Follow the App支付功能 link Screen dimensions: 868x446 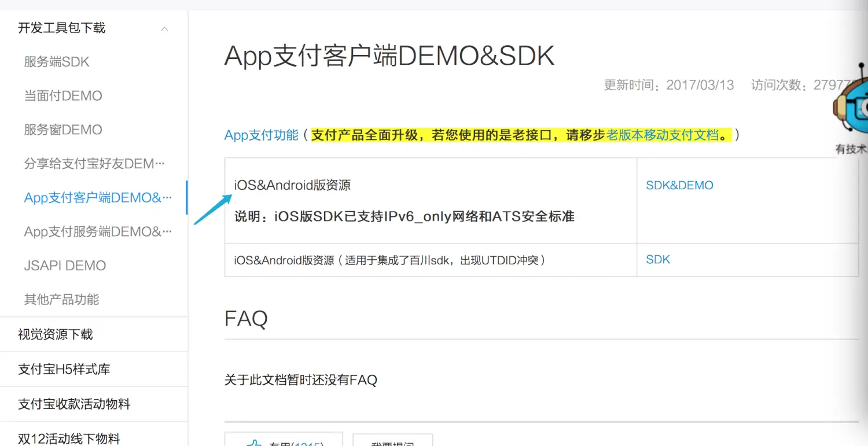coord(262,135)
